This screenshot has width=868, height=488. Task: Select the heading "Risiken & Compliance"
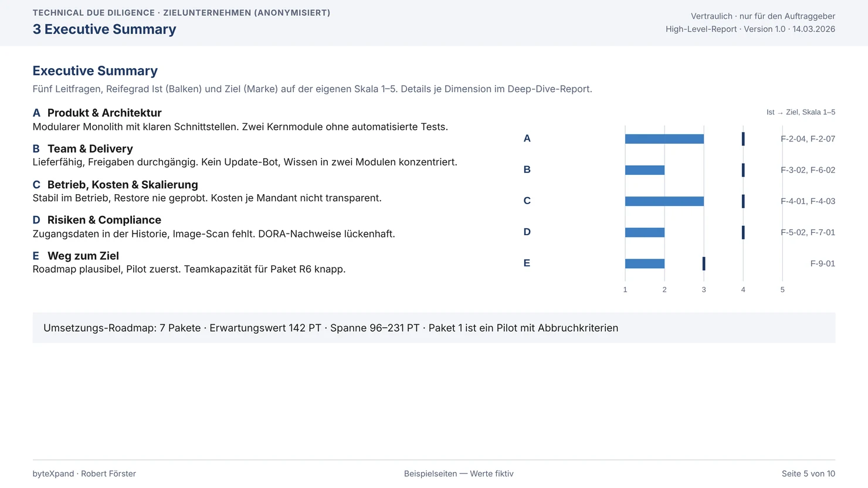104,220
